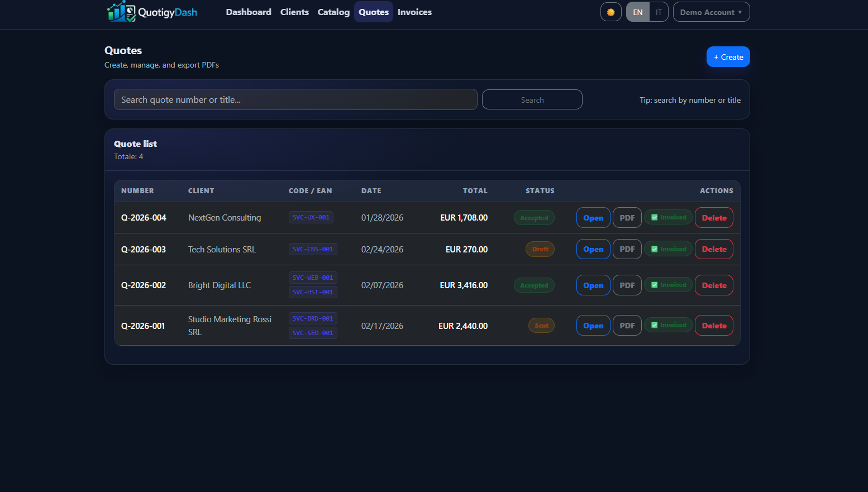The height and width of the screenshot is (492, 868).
Task: Delete quote Q-2026-004
Action: point(714,218)
